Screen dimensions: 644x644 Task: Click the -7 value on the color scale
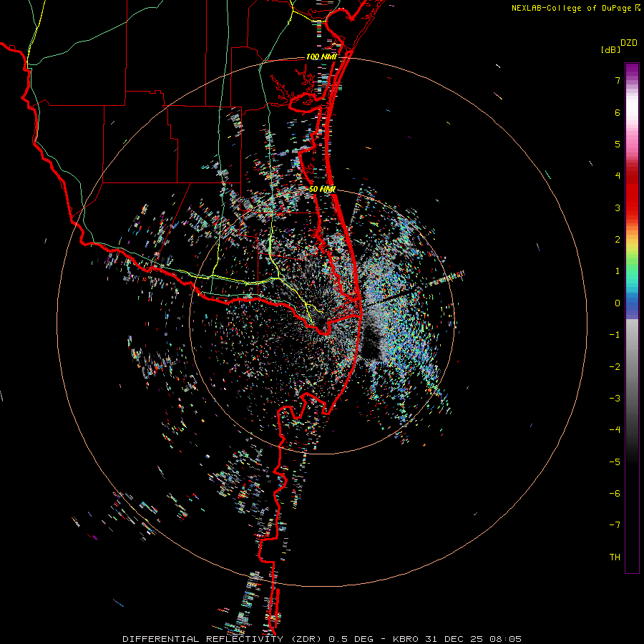(x=615, y=525)
